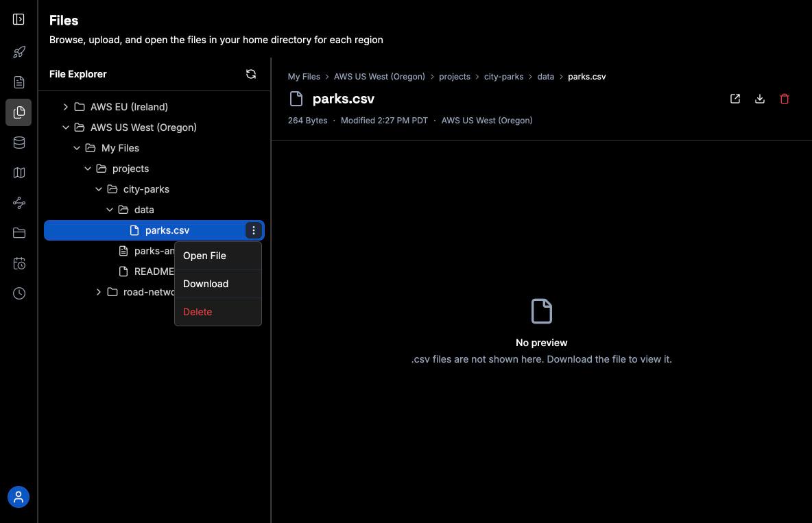This screenshot has height=523, width=812.
Task: Open the rocket launch icon in sidebar
Action: click(19, 52)
